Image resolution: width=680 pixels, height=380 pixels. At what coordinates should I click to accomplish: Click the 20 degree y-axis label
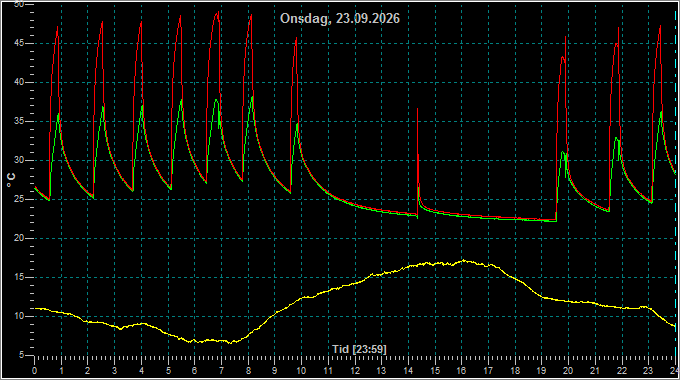tap(19, 238)
